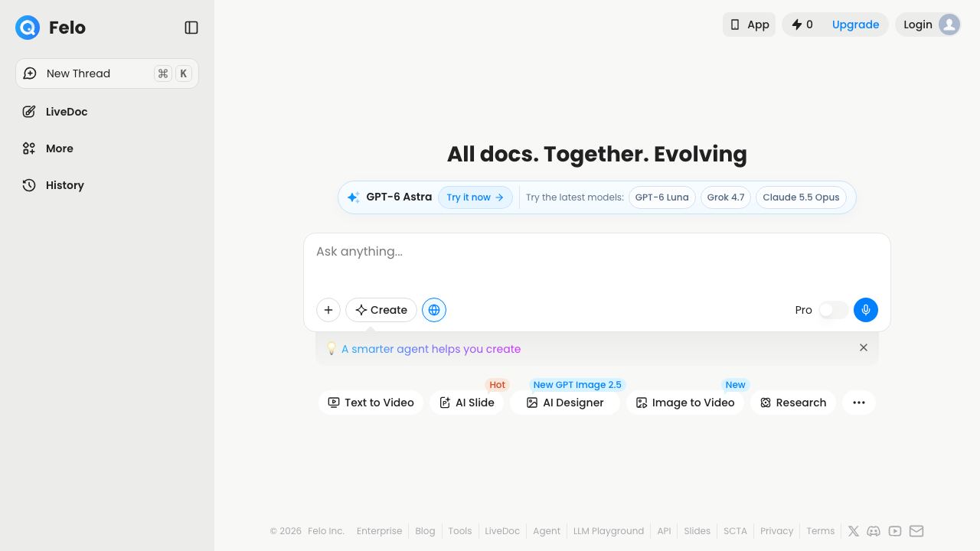This screenshot has height=551, width=980.
Task: Expand more tools with ellipsis button
Action: click(859, 403)
